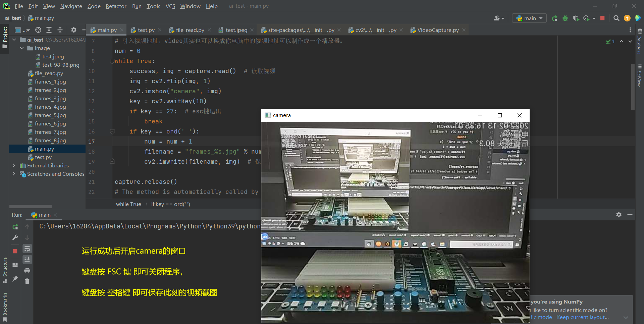Fold the while True code block
Image resolution: width=644 pixels, height=324 pixels.
(112, 61)
